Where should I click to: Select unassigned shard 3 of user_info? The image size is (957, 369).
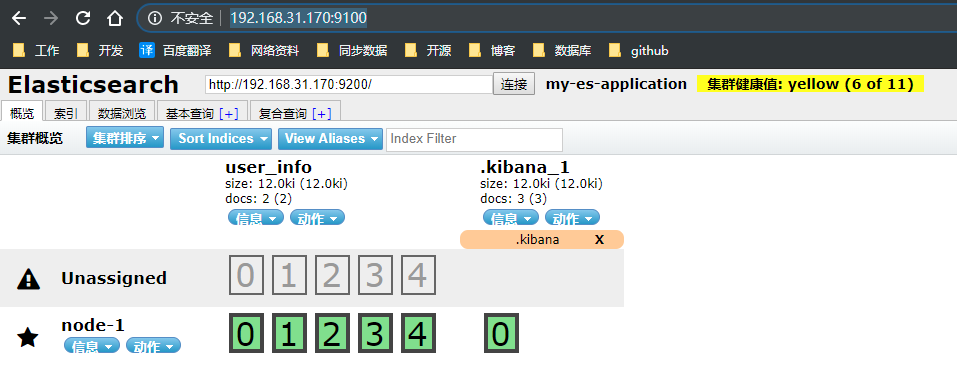tap(375, 275)
